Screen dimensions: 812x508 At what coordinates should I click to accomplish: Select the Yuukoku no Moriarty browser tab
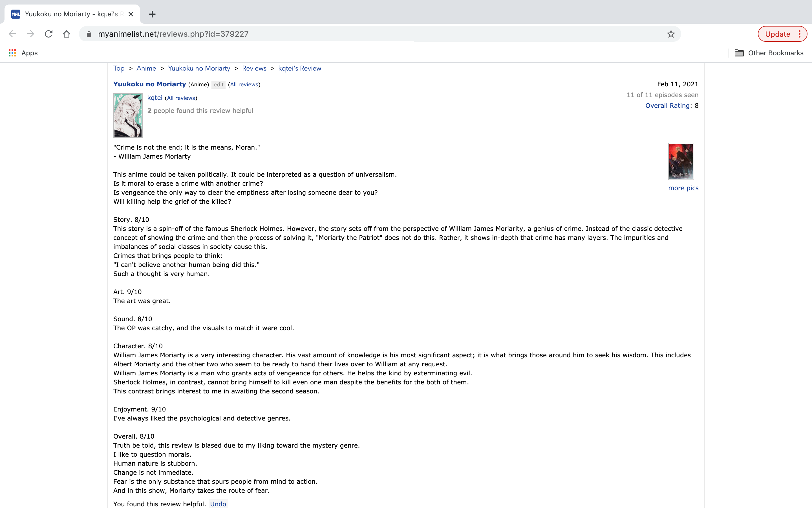(72, 14)
